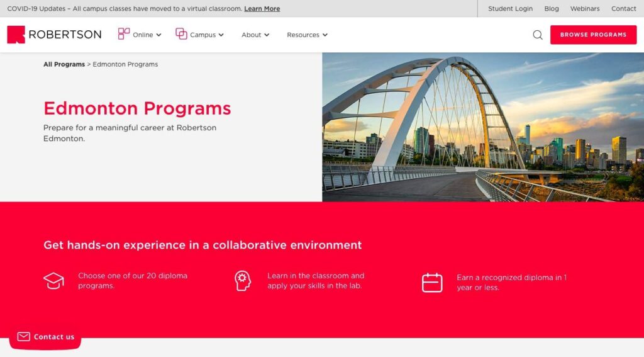
Task: Click the Robertson logo icon
Action: (16, 35)
